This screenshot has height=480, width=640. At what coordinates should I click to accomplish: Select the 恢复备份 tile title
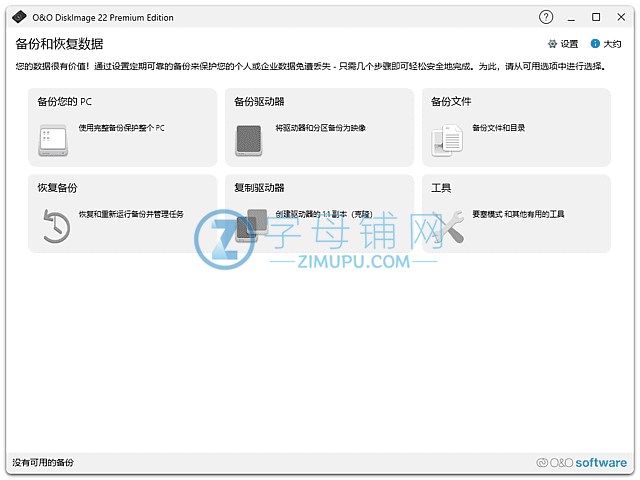[x=57, y=187]
